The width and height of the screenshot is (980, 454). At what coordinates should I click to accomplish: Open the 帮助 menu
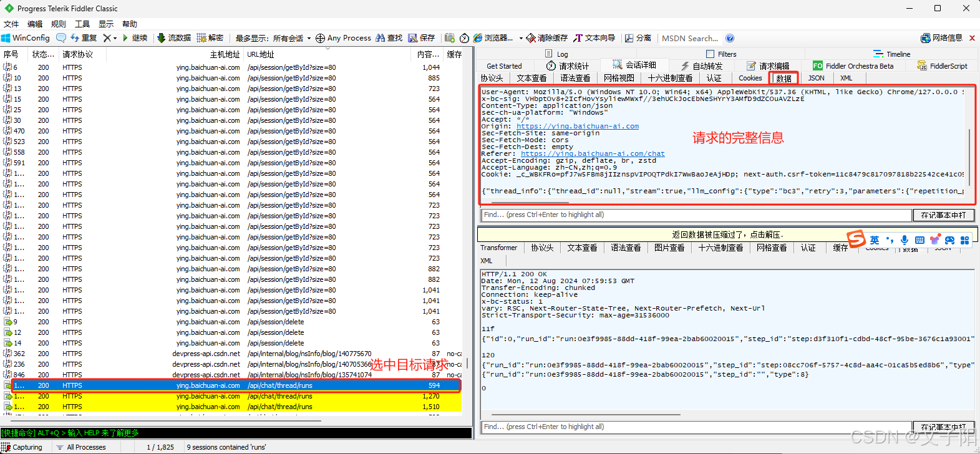point(130,24)
